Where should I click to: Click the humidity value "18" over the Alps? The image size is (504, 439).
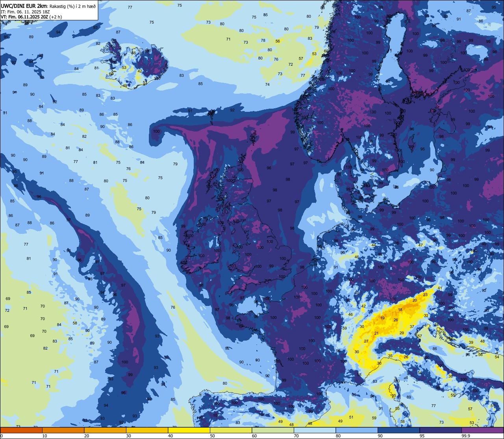point(400,310)
